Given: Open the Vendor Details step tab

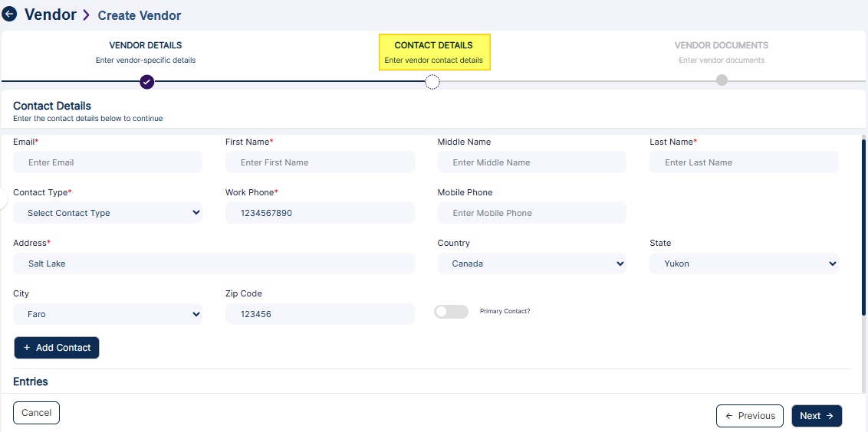Looking at the screenshot, I should (x=146, y=52).
